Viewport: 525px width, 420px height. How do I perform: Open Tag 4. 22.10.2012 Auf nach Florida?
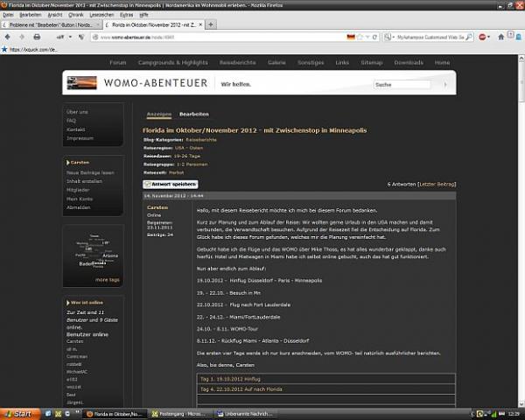click(241, 389)
